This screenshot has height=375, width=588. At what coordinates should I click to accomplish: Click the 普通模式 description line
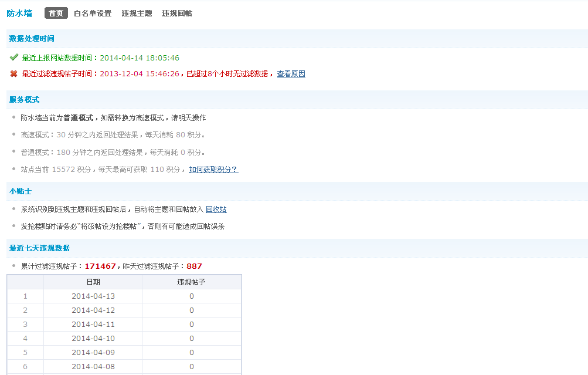tap(113, 153)
